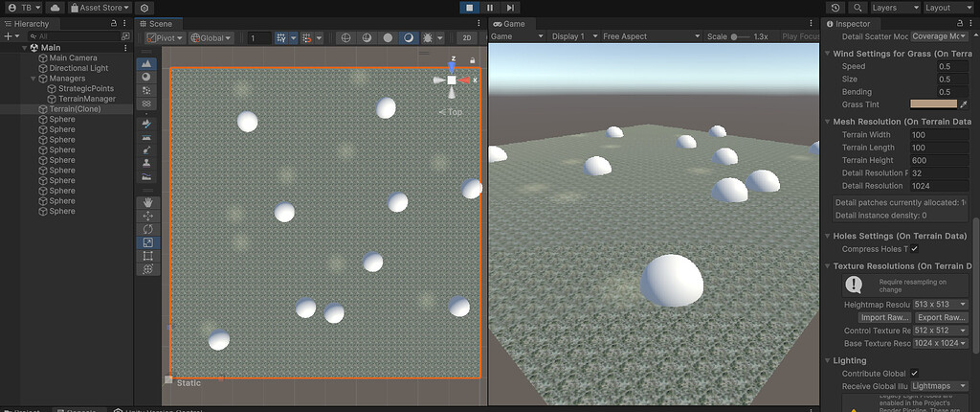Toggle the 2D scene view button

pos(466,37)
